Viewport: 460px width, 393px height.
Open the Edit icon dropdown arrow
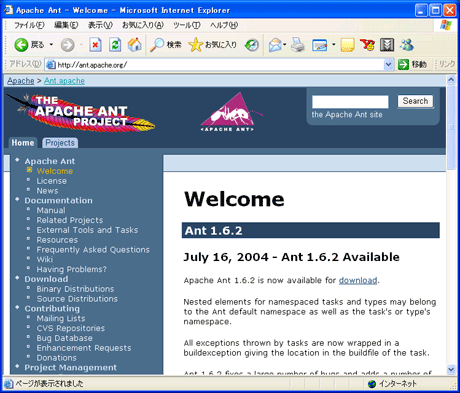tap(333, 44)
